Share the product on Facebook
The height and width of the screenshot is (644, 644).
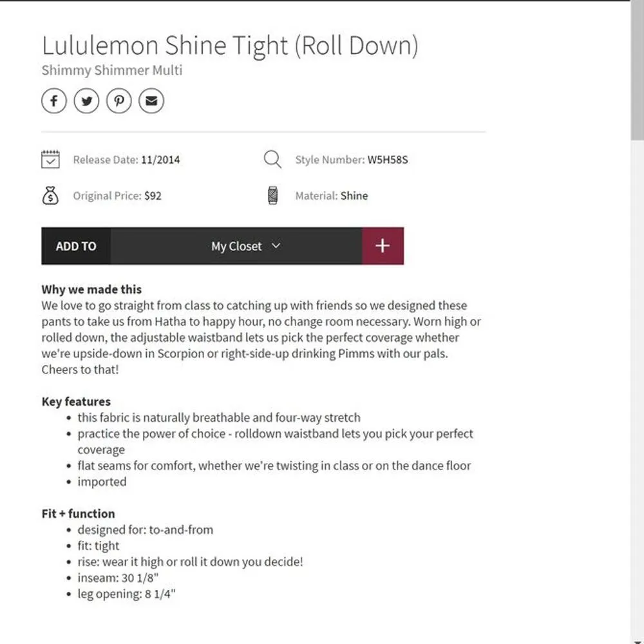click(x=53, y=100)
